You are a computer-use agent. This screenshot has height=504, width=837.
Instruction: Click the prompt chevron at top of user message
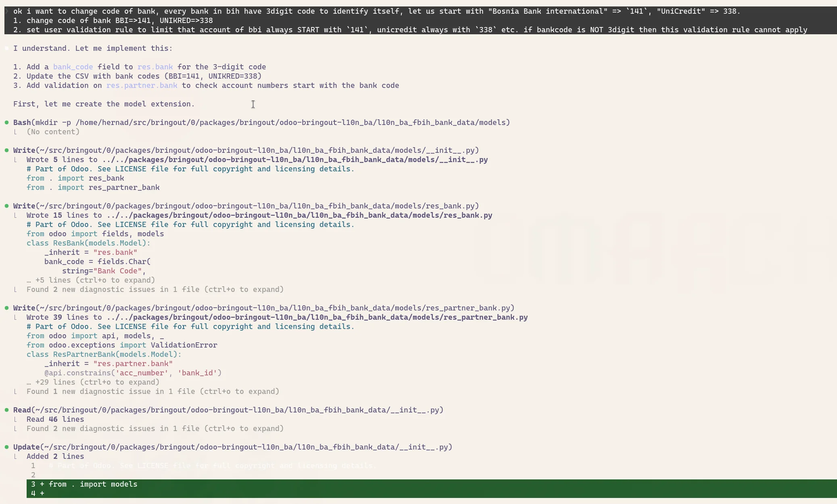coord(7,11)
